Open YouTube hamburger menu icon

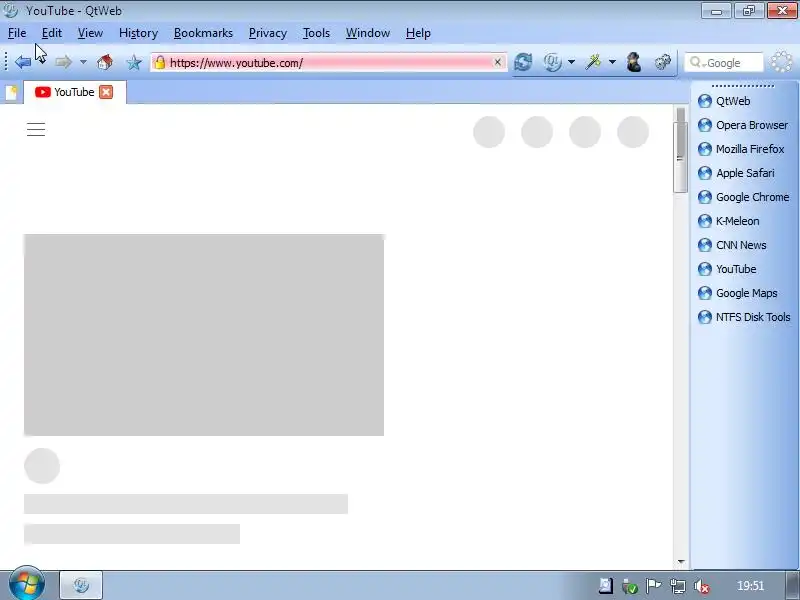36,130
